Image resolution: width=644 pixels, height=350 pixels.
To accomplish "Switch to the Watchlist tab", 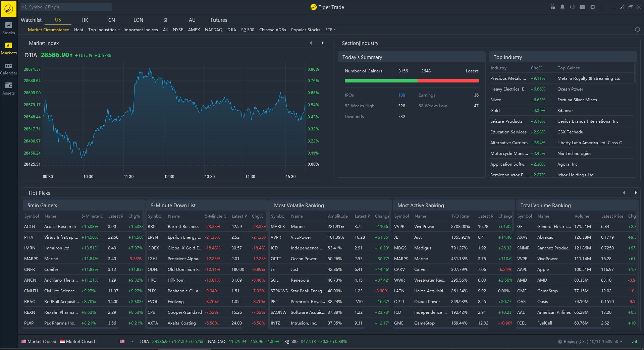I will pyautogui.click(x=31, y=20).
